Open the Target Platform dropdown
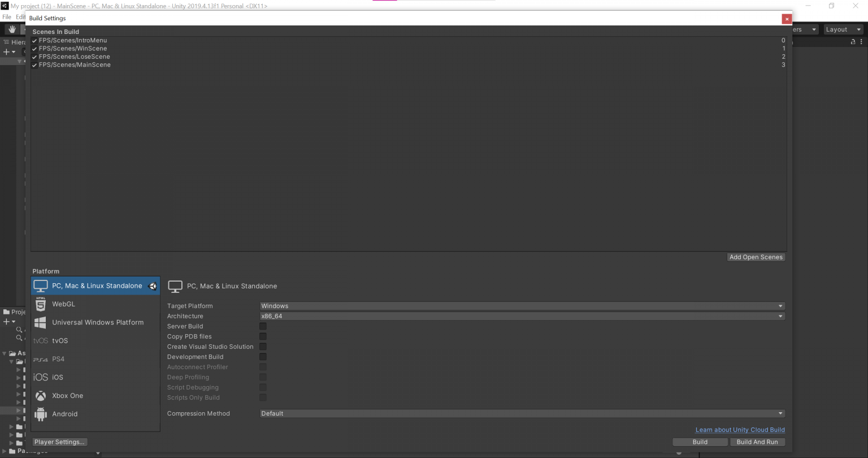868x458 pixels. [520, 306]
